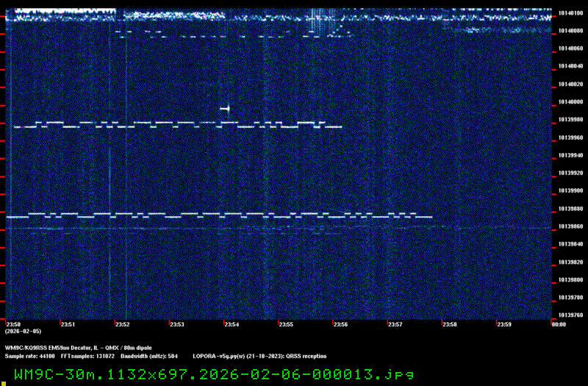
Task: Click the 23:59 time label
Action: [504, 324]
